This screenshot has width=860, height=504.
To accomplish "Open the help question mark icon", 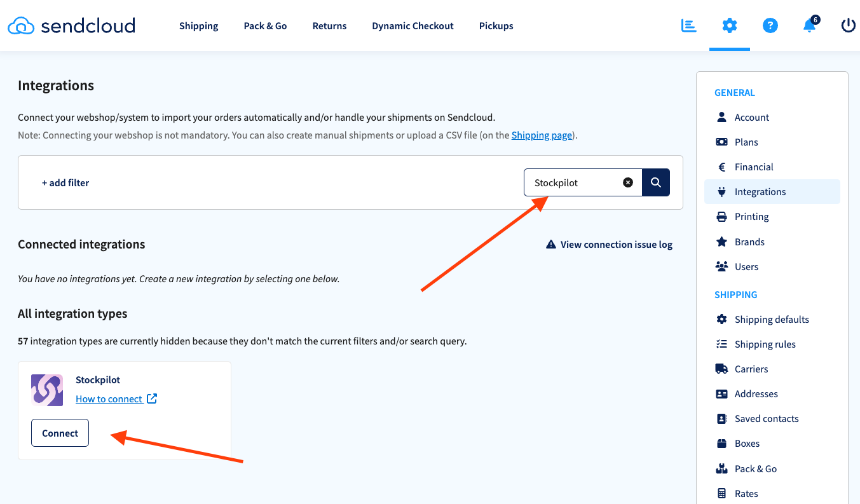I will coord(770,25).
